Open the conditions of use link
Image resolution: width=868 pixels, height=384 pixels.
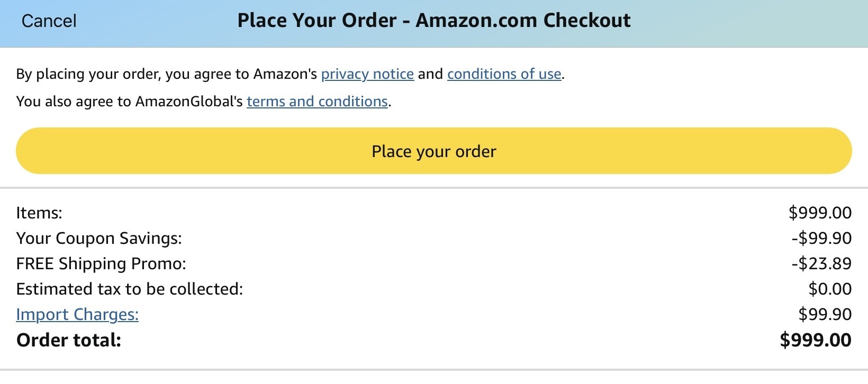pyautogui.click(x=504, y=74)
